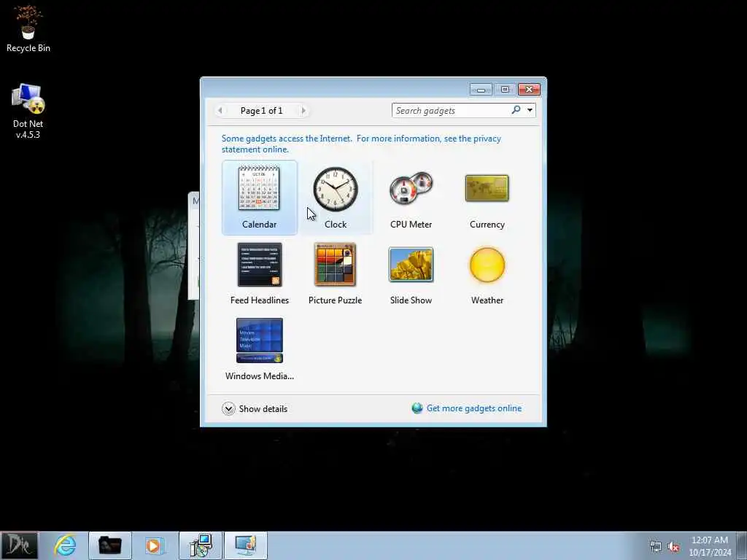Click the gadget gallery monitor taskbar icon

tap(246, 545)
